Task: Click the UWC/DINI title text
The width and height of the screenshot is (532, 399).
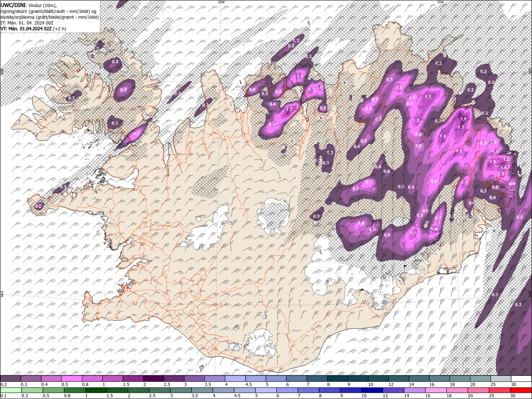Action: click(13, 5)
